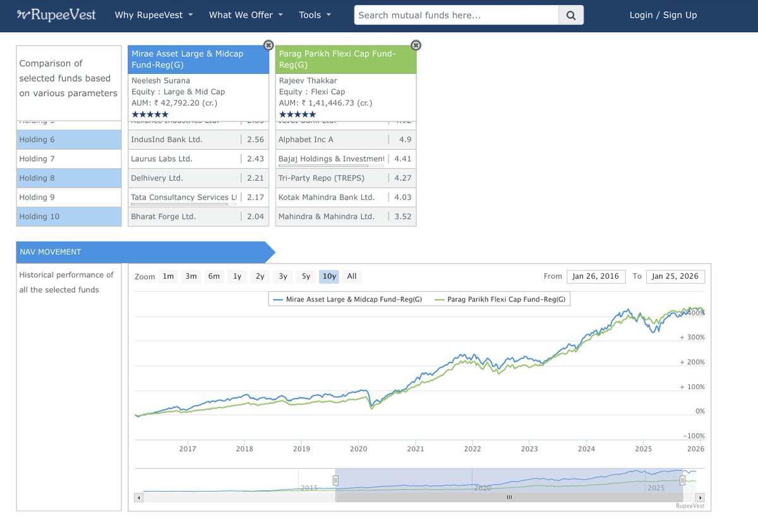Viewport: 758px width, 532px height.
Task: Remove Parag Parikh fund from comparison
Action: [416, 45]
